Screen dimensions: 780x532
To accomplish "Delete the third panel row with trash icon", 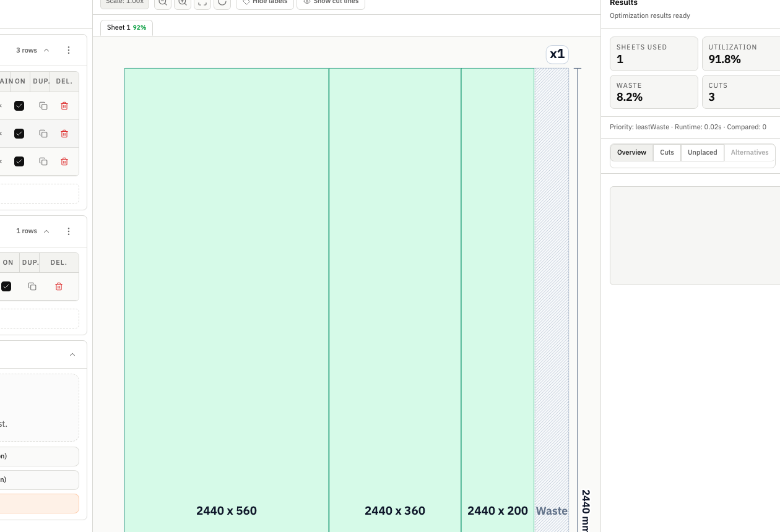I will [64, 161].
